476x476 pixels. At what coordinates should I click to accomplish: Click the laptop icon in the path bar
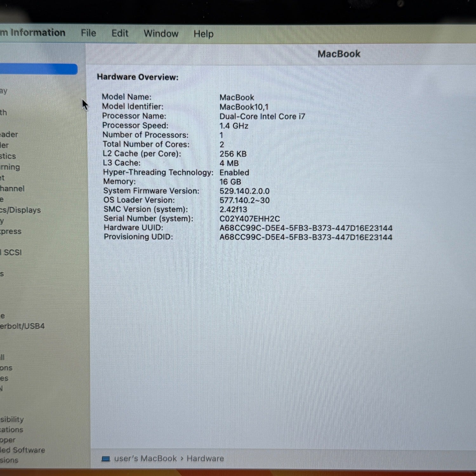point(106,459)
